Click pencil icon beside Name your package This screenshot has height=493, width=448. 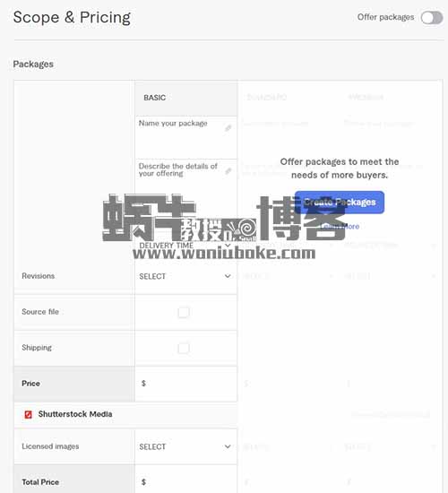228,127
